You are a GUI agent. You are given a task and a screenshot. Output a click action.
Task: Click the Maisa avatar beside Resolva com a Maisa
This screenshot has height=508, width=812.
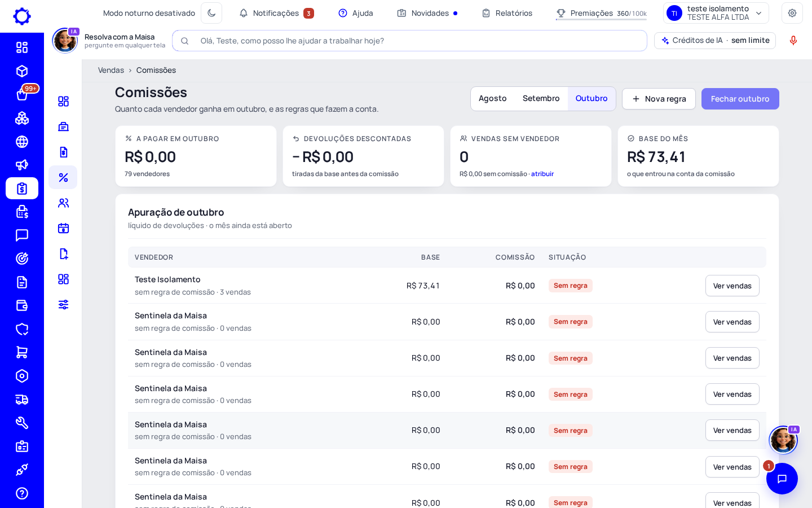tap(65, 41)
